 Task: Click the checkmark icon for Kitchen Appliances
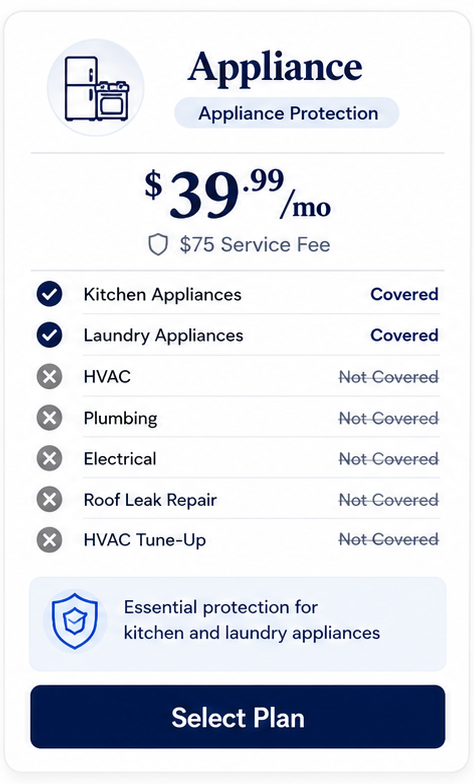click(x=50, y=294)
